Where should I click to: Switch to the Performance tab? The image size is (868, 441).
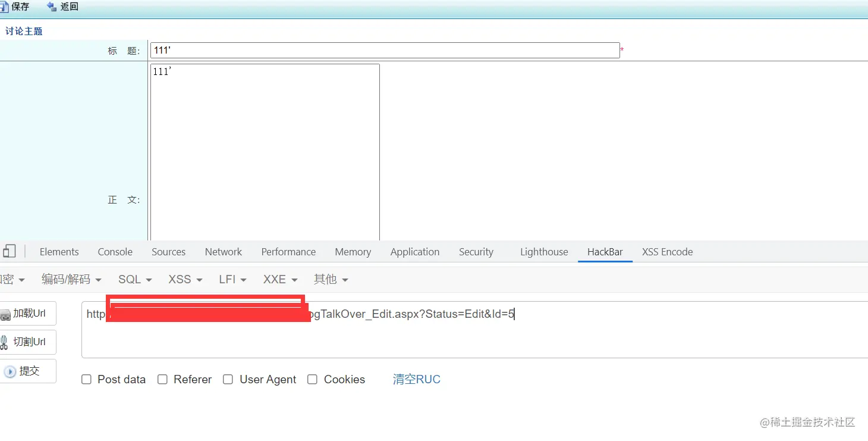point(288,252)
